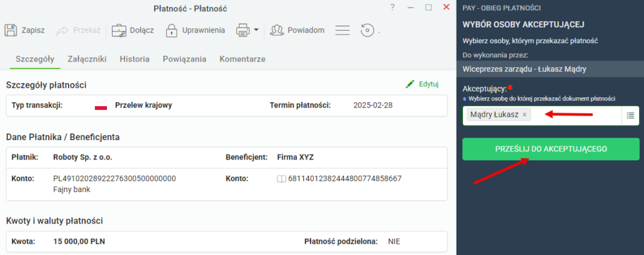Click the Edytuj pencil icon

(410, 84)
